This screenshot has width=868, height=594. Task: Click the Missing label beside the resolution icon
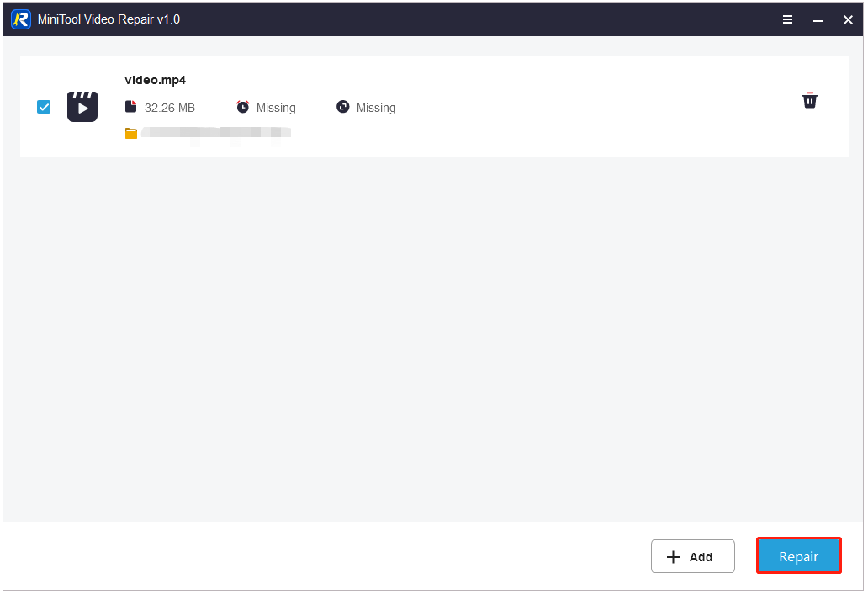pos(375,107)
